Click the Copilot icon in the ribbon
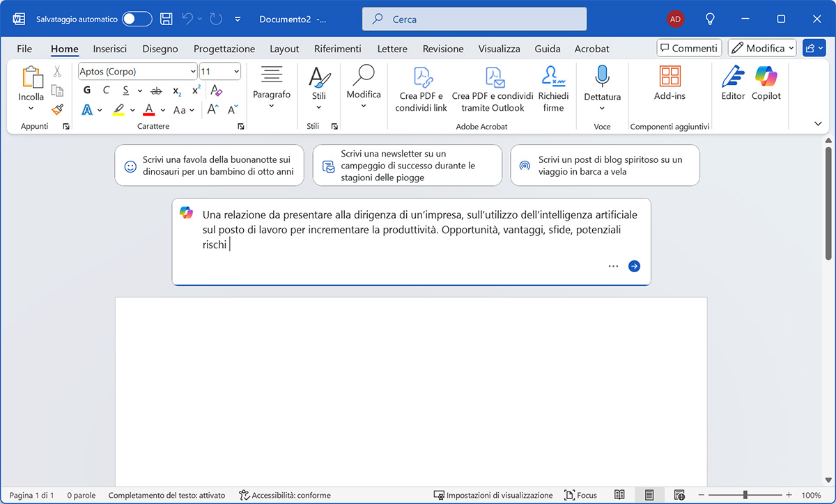This screenshot has width=836, height=504. tap(766, 77)
